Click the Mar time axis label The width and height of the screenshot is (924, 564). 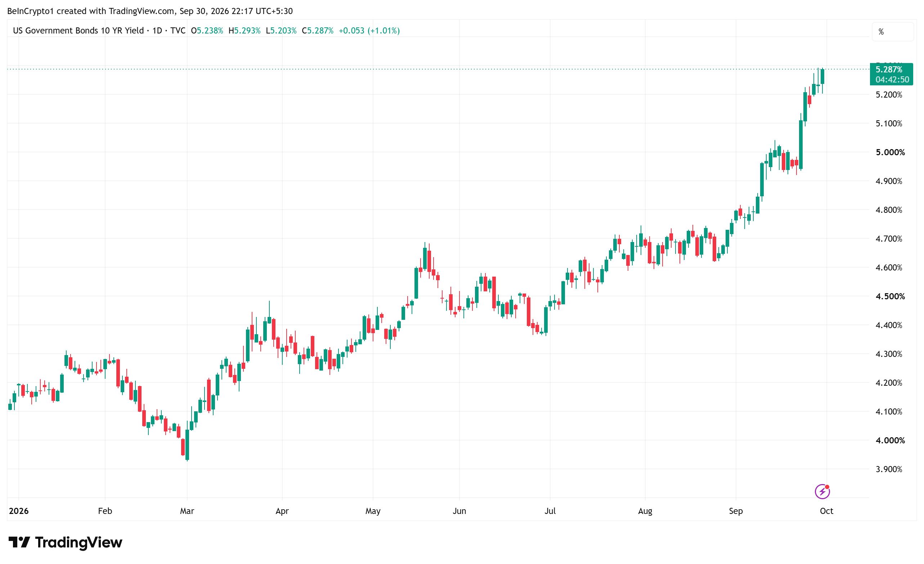click(187, 511)
